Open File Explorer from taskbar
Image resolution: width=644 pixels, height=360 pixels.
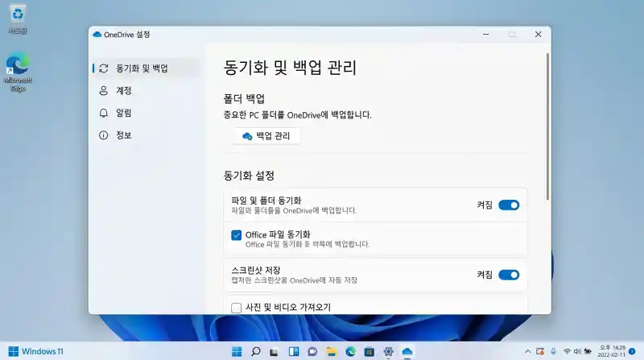click(x=332, y=351)
